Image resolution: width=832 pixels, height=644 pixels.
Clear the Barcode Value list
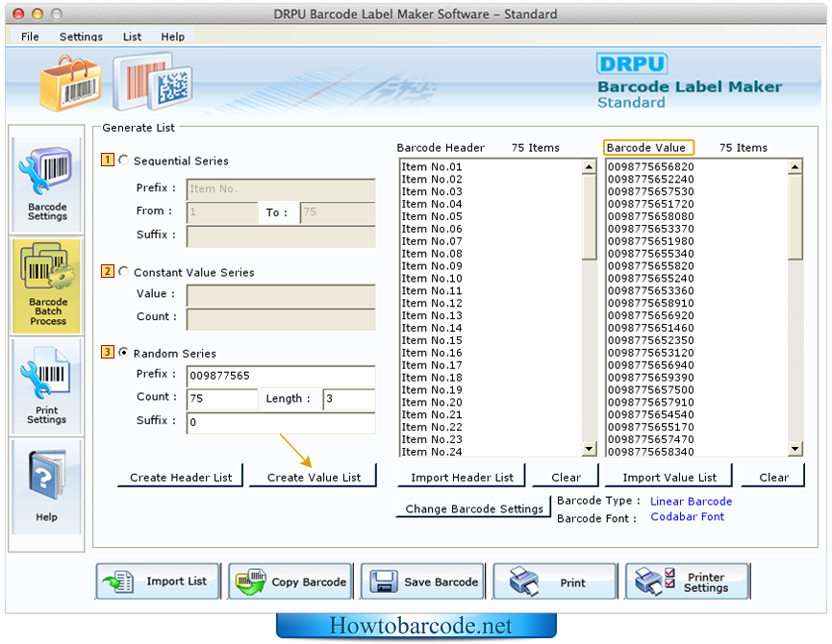[x=773, y=477]
